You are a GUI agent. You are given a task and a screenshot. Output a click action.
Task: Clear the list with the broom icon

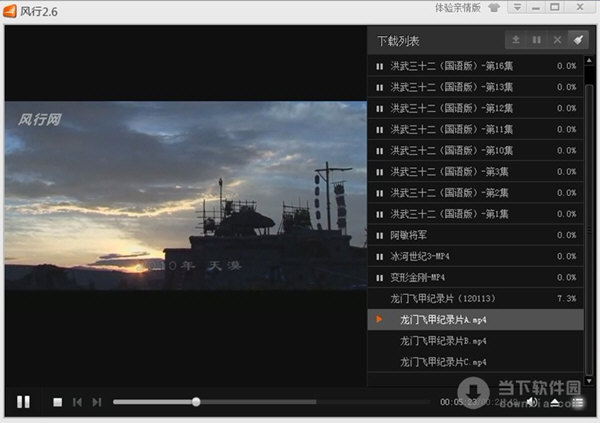click(x=578, y=40)
